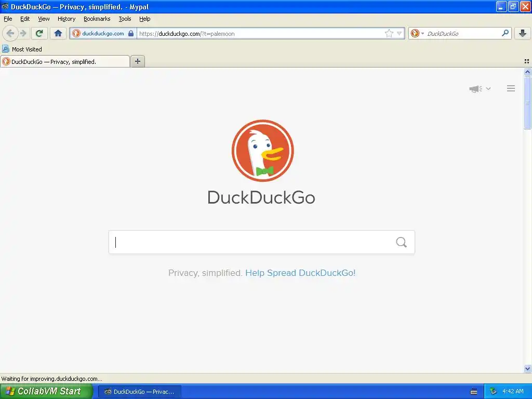Open the URL history dropdown arrow
Image resolution: width=532 pixels, height=399 pixels.
click(400, 33)
